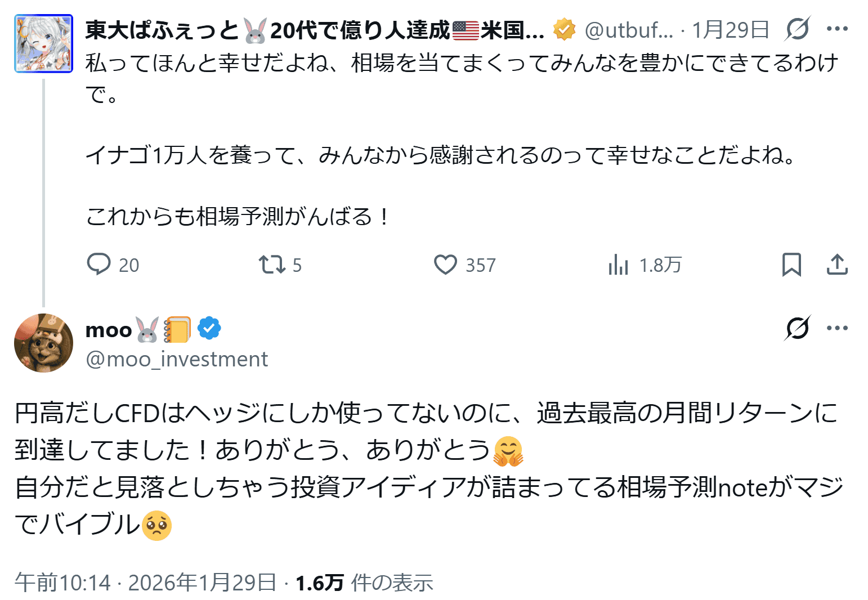Open more options menu on moo's tweet
This screenshot has height=600, width=868.
(837, 328)
